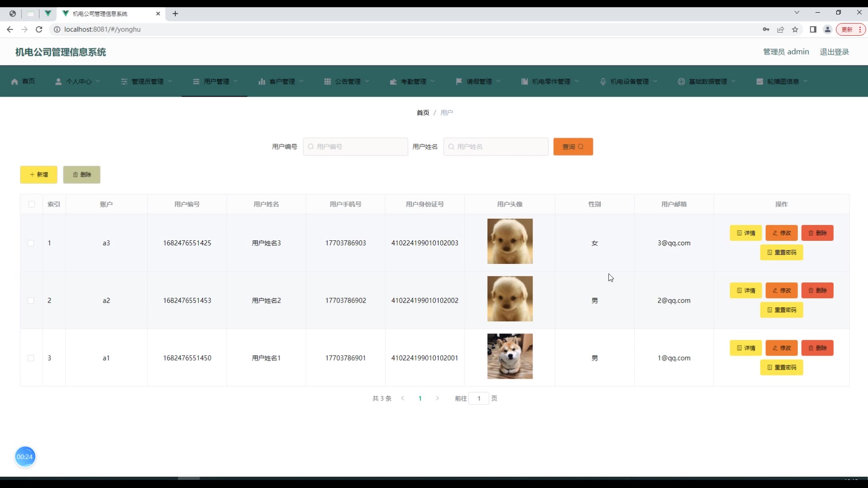Check the row checkbox for account a3

point(31,243)
